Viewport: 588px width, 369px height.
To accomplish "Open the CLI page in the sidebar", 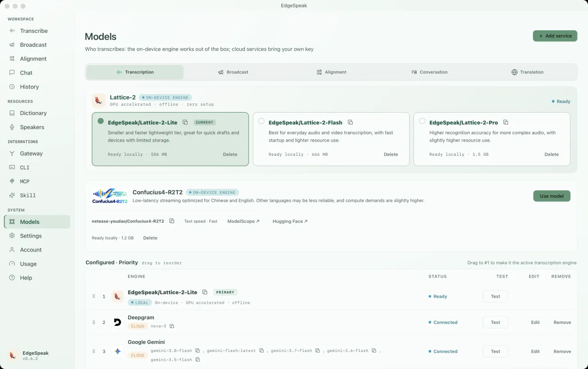I will [37, 167].
